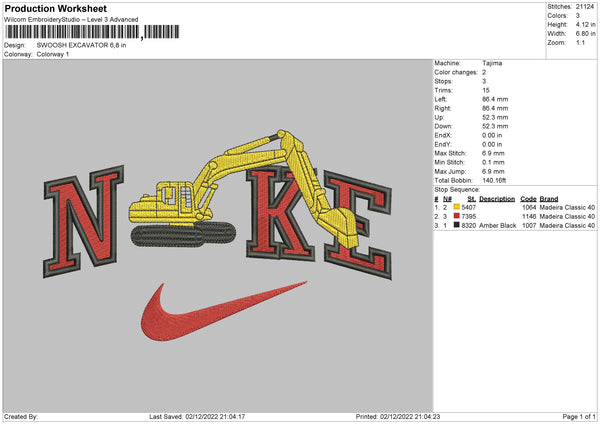Click the 'Page 1 of 1' footer indicator
Screen dimensions: 600x424
579,416
